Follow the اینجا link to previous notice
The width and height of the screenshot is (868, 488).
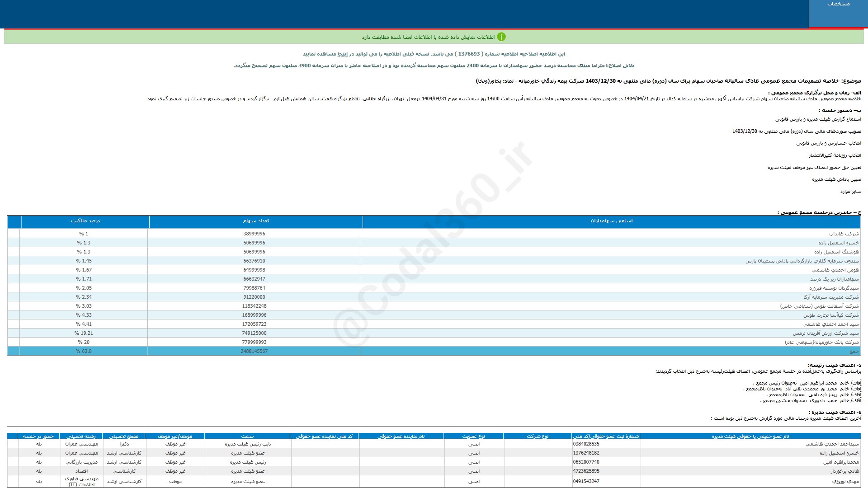tap(343, 54)
